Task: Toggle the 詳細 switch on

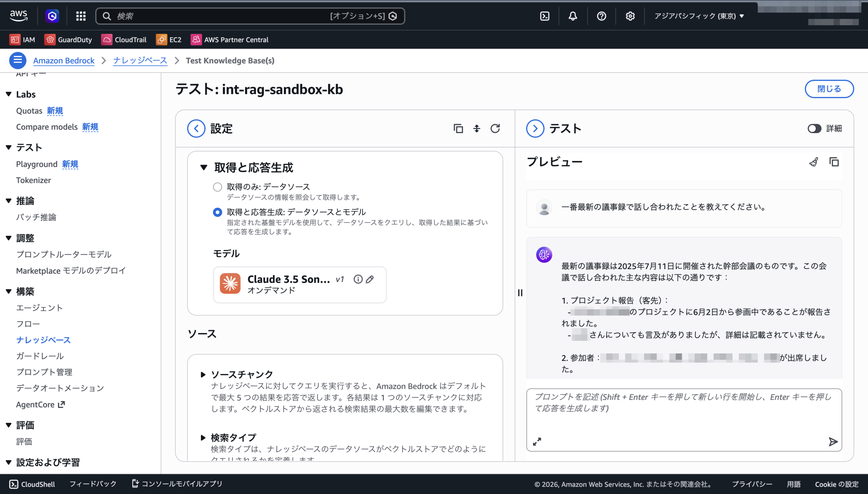Action: [x=814, y=128]
